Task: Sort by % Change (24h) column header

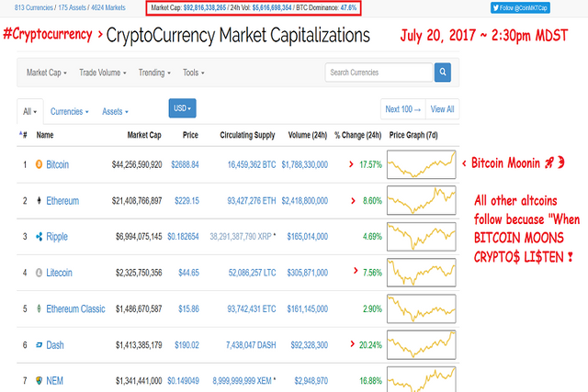Action: coord(357,135)
